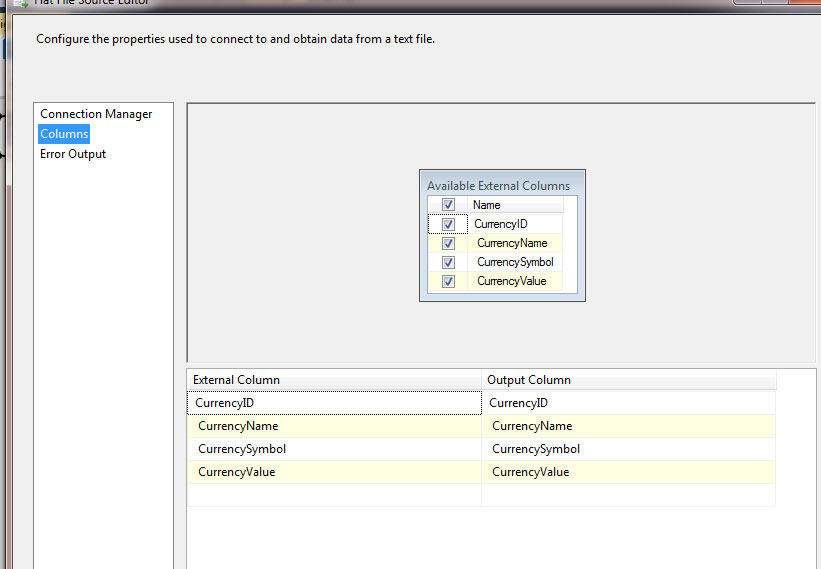Select the CurrencyID External Column cell

pyautogui.click(x=334, y=403)
